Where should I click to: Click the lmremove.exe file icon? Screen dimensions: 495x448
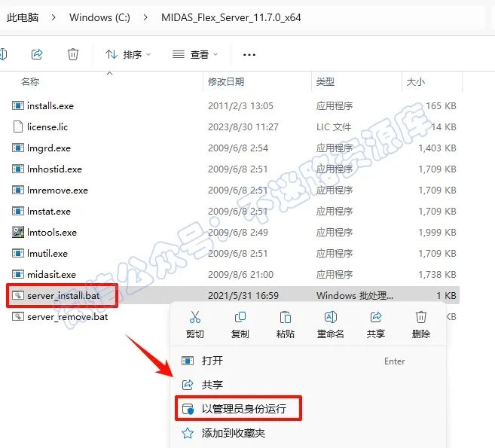point(18,190)
